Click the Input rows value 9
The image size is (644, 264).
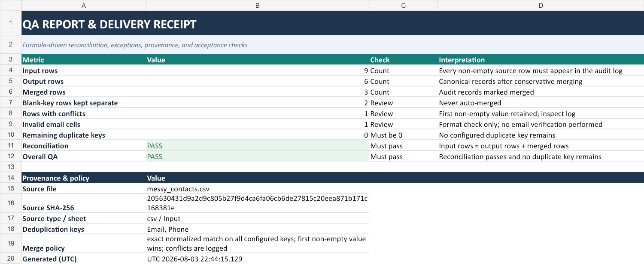point(258,71)
